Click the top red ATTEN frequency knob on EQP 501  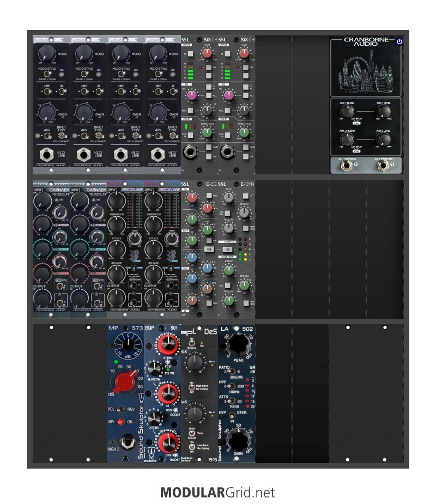click(x=167, y=343)
